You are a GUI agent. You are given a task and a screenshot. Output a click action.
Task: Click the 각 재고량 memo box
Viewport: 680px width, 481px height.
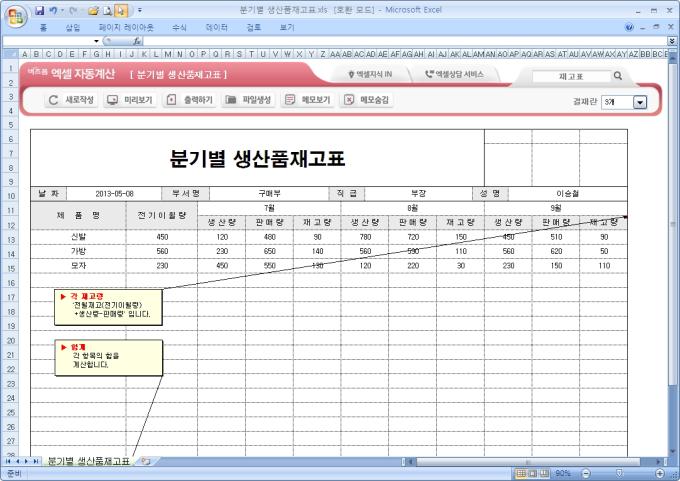pos(108,307)
